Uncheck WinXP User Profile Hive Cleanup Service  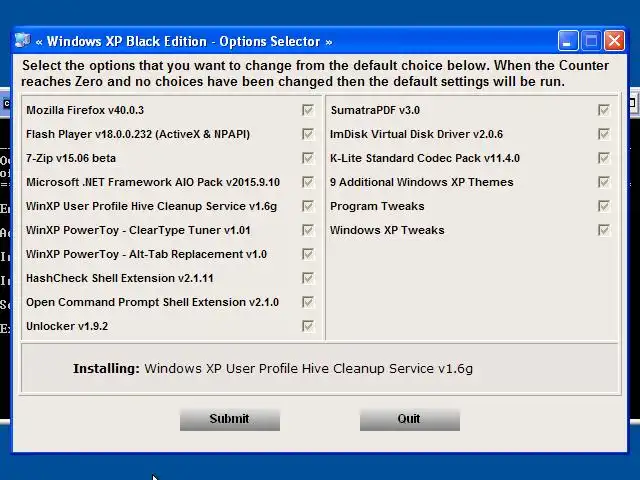pos(308,206)
